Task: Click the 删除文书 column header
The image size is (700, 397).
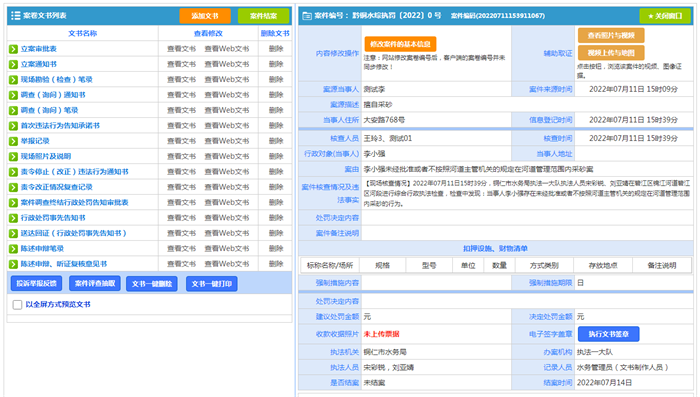Action: tap(275, 33)
